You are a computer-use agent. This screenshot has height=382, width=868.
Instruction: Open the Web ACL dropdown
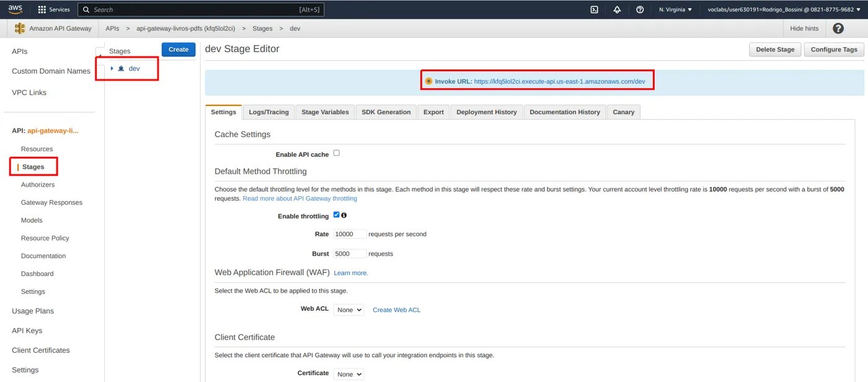348,309
